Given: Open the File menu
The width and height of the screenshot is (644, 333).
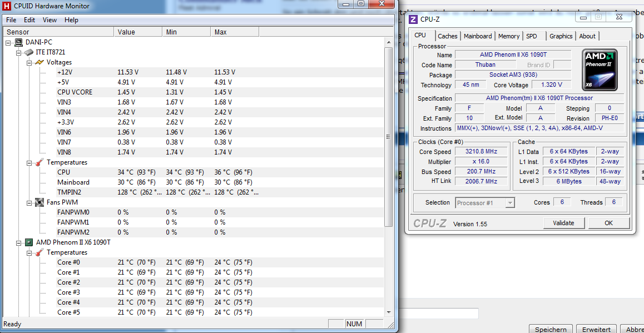Looking at the screenshot, I should click(x=11, y=19).
